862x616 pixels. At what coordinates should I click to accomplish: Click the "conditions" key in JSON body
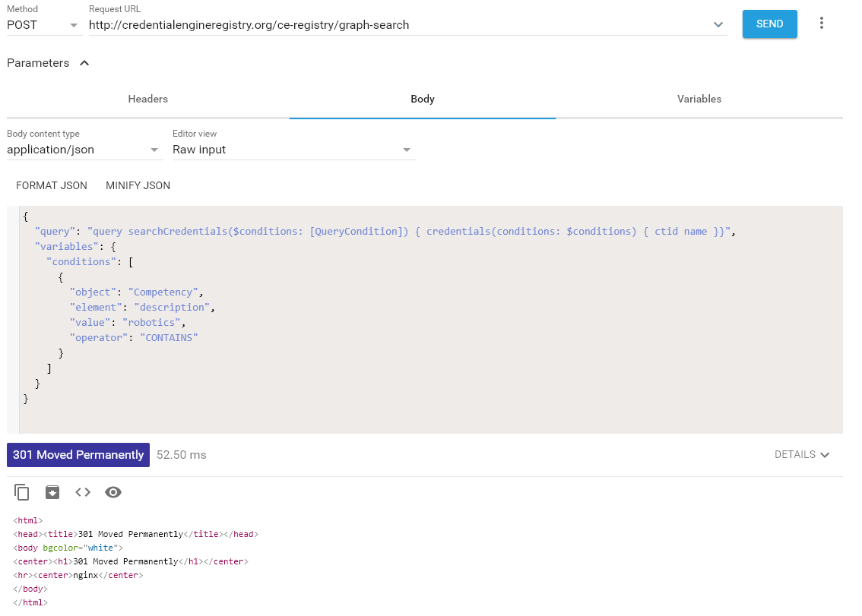coord(81,262)
